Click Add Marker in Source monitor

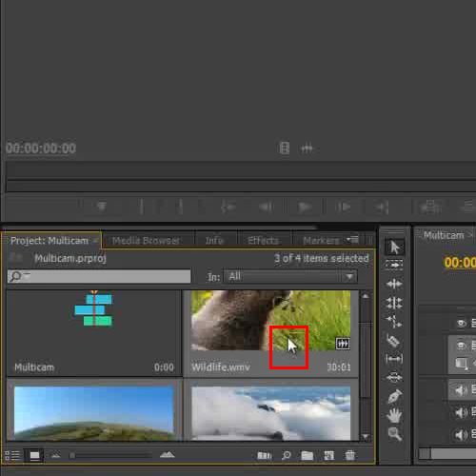pyautogui.click(x=102, y=207)
